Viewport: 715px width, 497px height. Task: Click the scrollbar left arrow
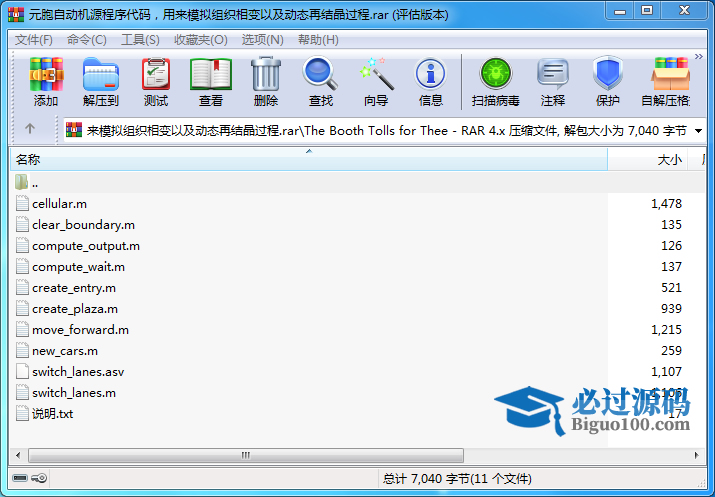[18, 455]
